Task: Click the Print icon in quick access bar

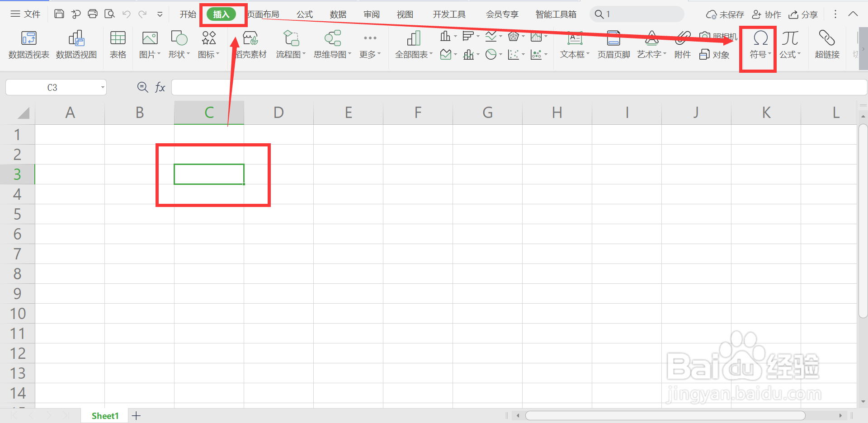Action: tap(93, 14)
